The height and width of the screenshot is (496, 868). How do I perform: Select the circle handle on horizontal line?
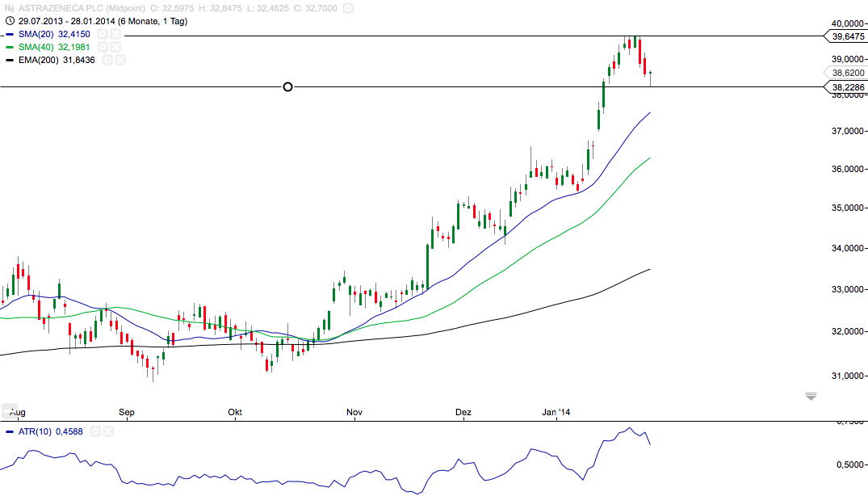coord(288,86)
